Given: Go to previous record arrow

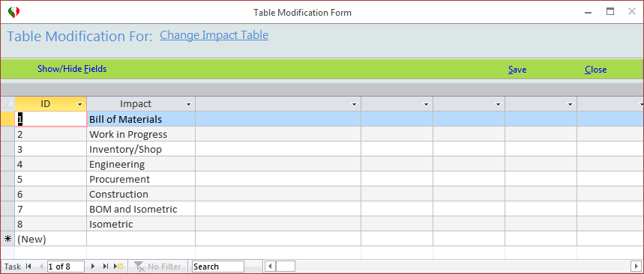Looking at the screenshot, I should [40, 267].
